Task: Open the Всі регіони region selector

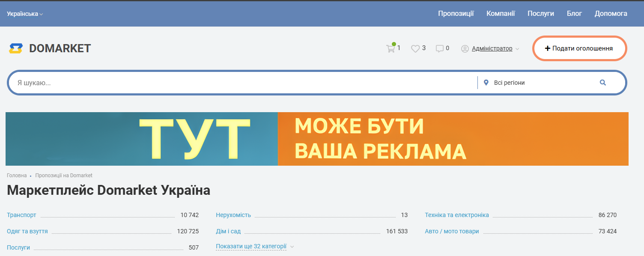Action: (509, 83)
